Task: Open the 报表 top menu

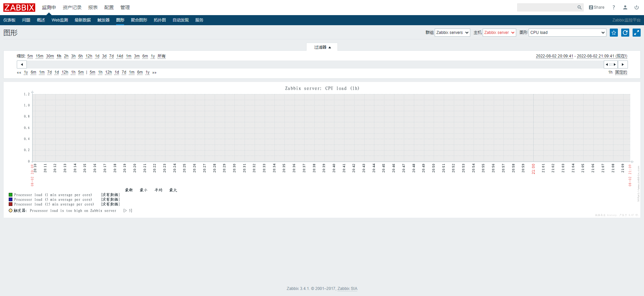Action: pyautogui.click(x=93, y=7)
